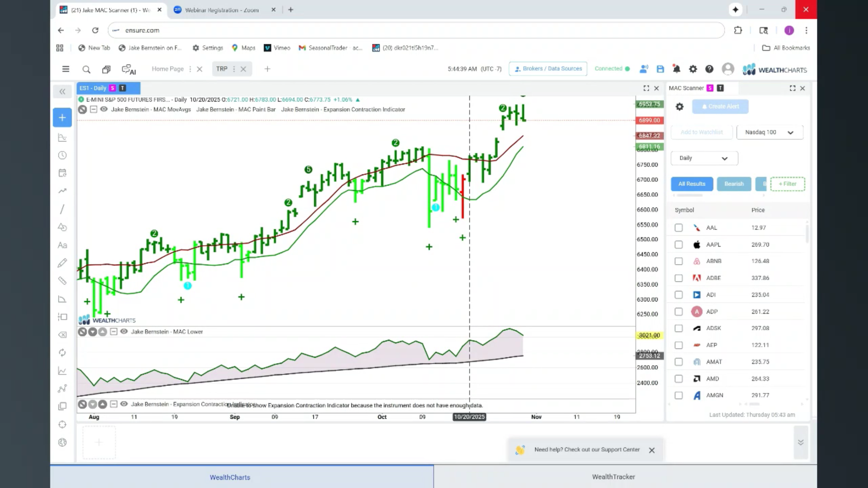Toggle visibility of Expansion Contraction Indicator pane

(124, 404)
